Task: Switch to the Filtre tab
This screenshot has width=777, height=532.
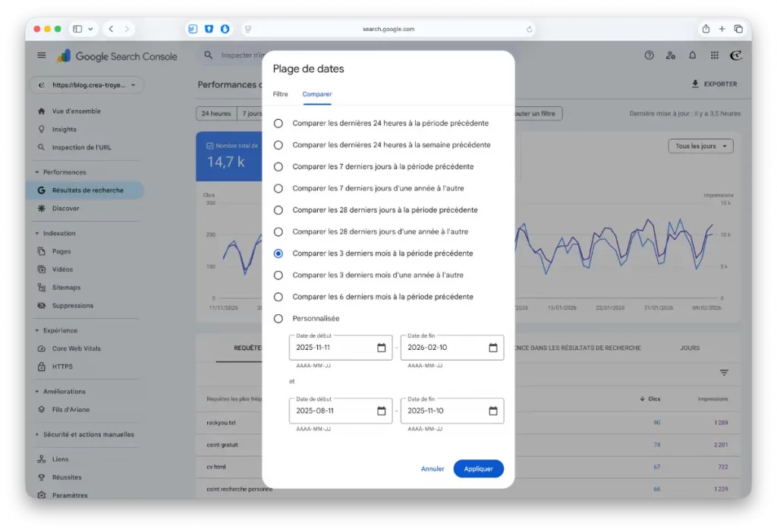Action: (280, 94)
